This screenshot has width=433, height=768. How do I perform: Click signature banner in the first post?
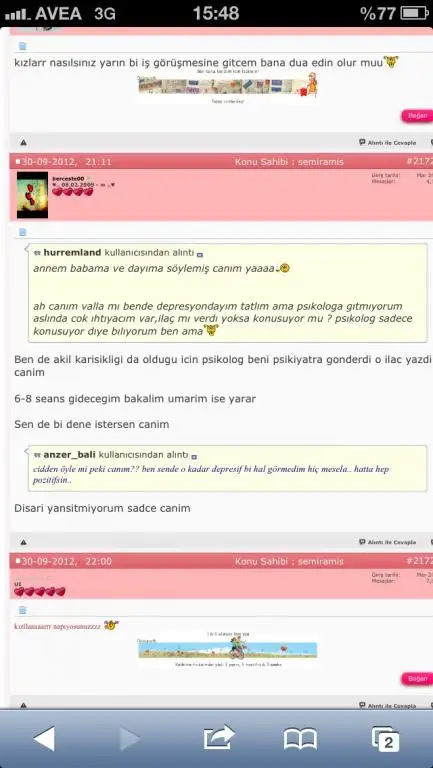click(x=228, y=87)
